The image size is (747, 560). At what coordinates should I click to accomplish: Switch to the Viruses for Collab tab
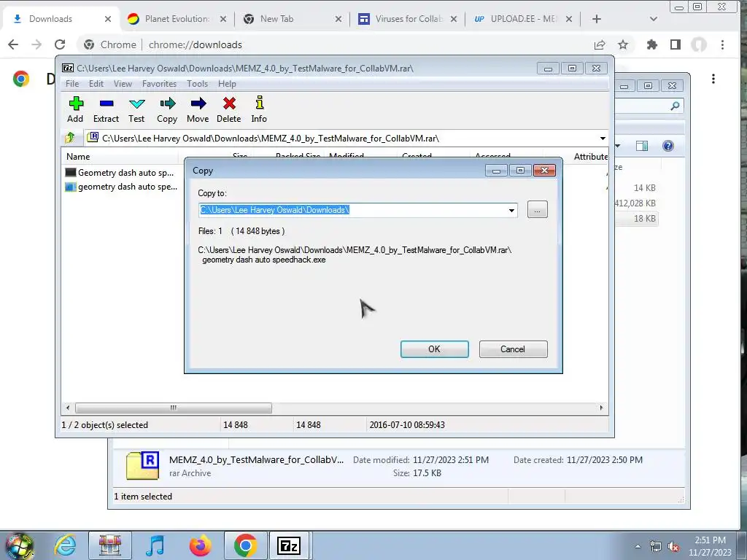point(407,19)
